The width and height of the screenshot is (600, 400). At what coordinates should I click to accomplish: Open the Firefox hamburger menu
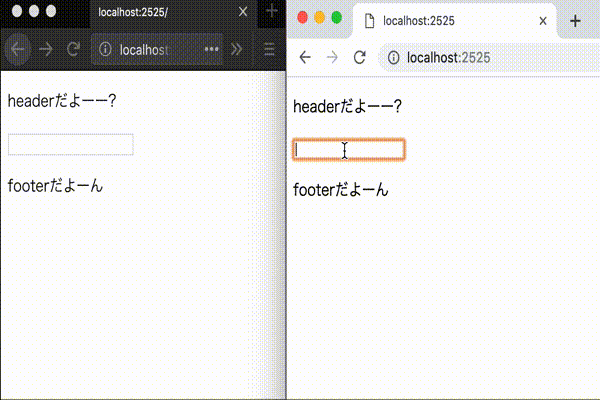point(269,49)
